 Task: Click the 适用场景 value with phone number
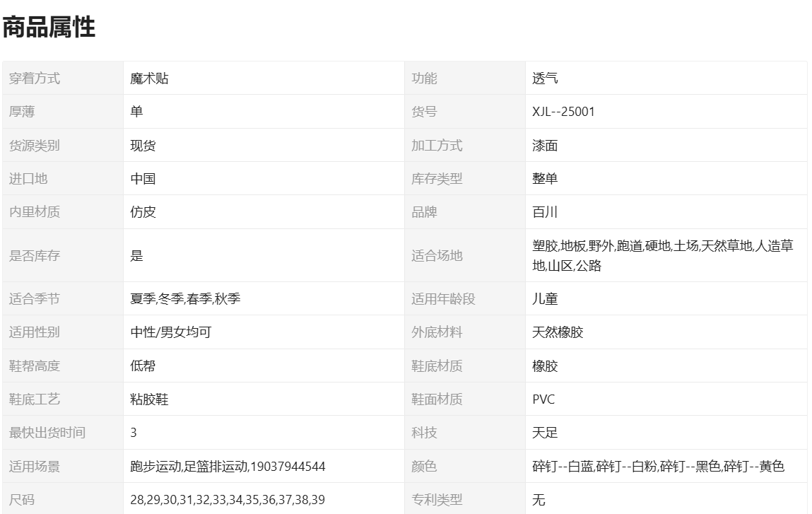click(x=228, y=467)
